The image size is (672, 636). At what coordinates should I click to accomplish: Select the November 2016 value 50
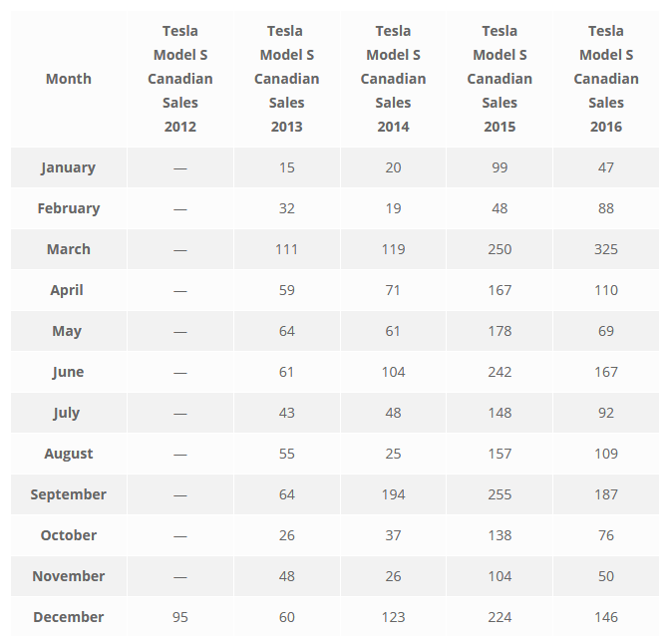606,576
